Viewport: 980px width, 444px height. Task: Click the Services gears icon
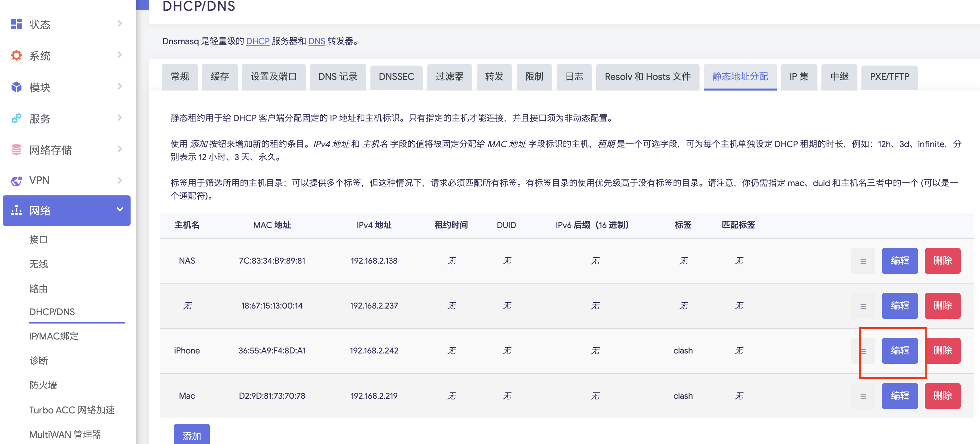[16, 118]
